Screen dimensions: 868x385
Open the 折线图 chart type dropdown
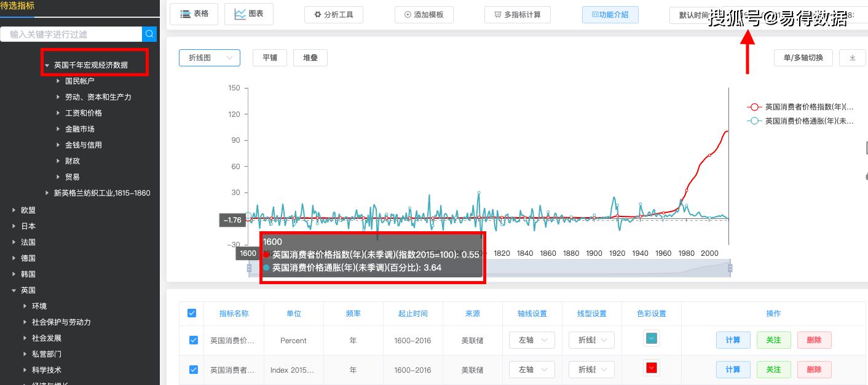[210, 58]
